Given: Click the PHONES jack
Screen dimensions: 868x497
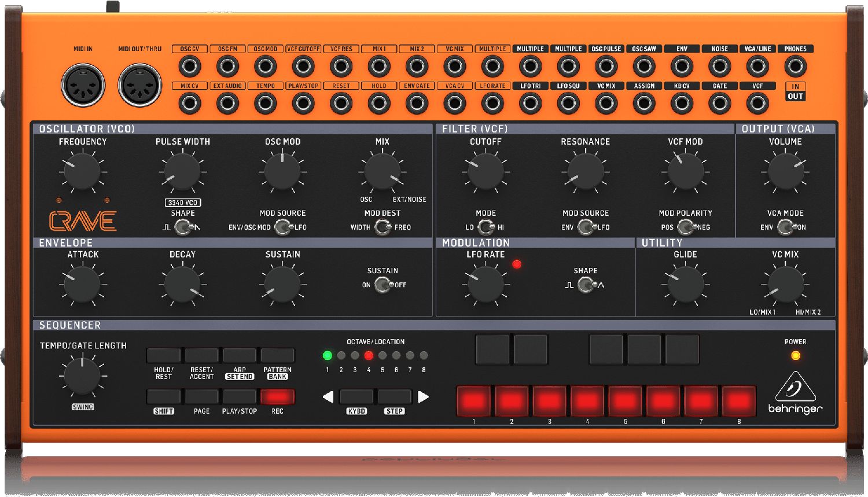Looking at the screenshot, I should point(795,67).
